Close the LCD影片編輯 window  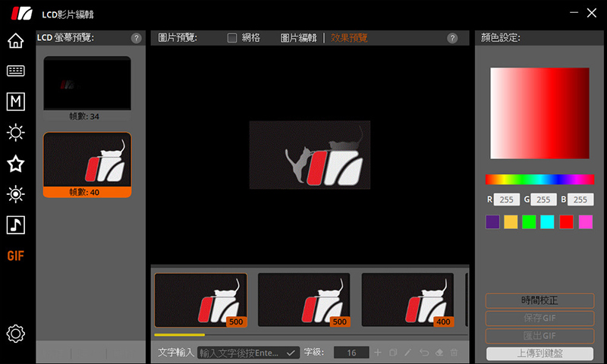point(592,13)
